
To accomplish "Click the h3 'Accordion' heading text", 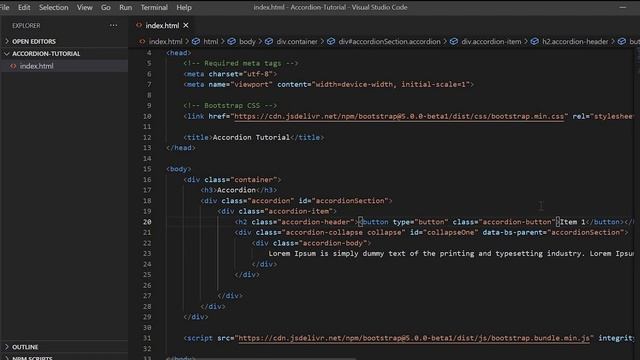I will [236, 190].
